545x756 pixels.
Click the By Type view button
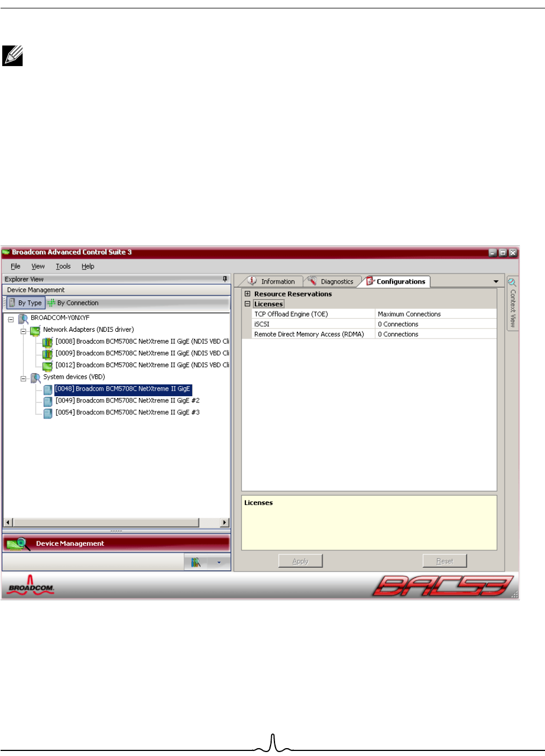26,303
